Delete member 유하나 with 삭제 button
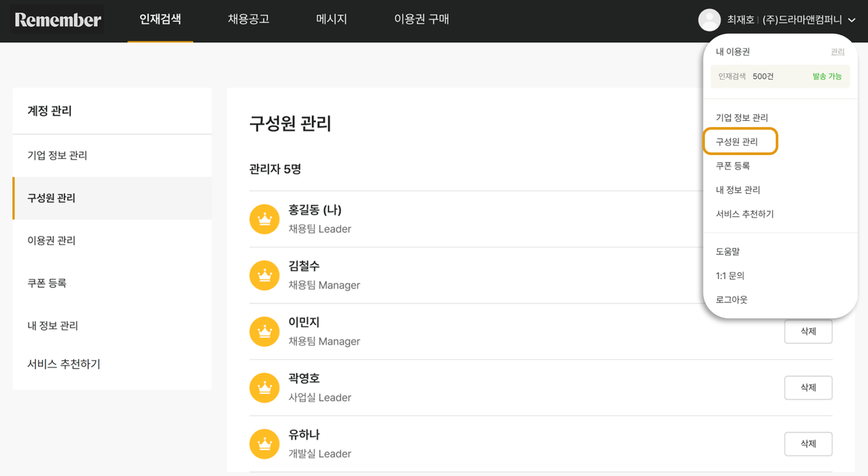The height and width of the screenshot is (476, 868). pyautogui.click(x=808, y=444)
